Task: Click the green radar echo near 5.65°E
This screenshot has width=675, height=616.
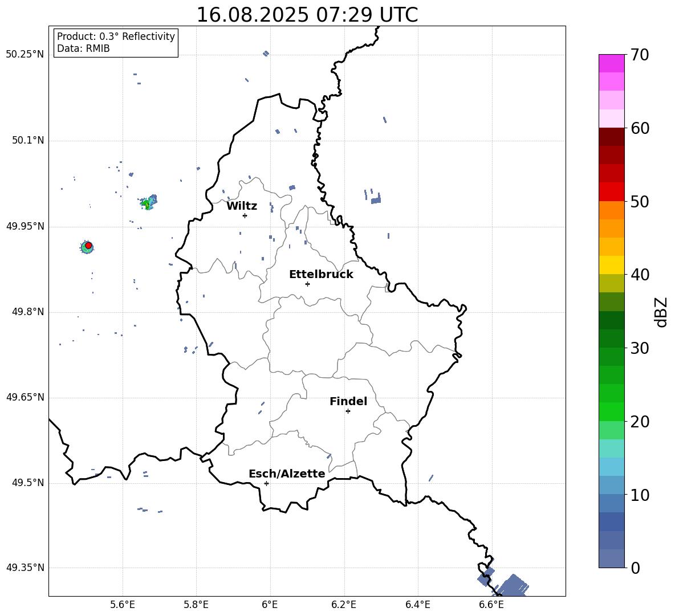Action: (x=149, y=202)
